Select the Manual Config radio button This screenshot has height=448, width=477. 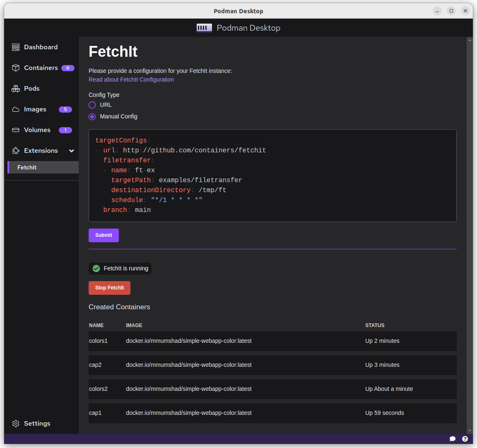pos(92,116)
